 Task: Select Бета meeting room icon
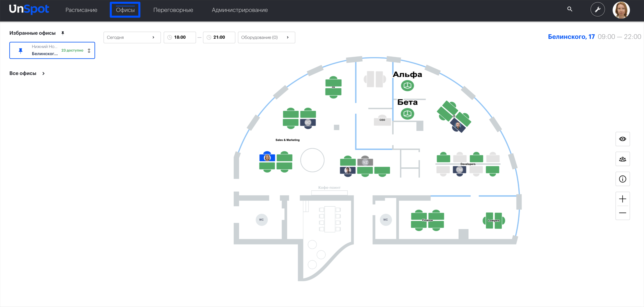tap(407, 114)
